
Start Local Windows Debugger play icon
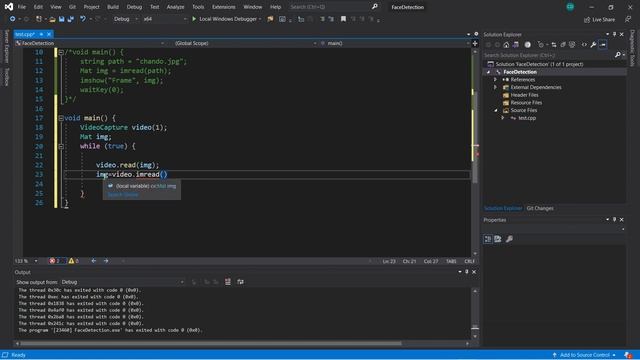click(194, 19)
